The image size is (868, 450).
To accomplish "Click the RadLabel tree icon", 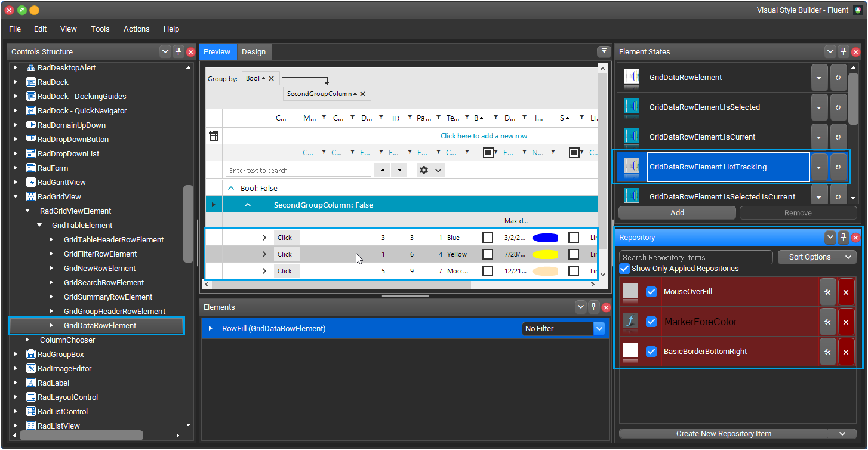I will [31, 383].
